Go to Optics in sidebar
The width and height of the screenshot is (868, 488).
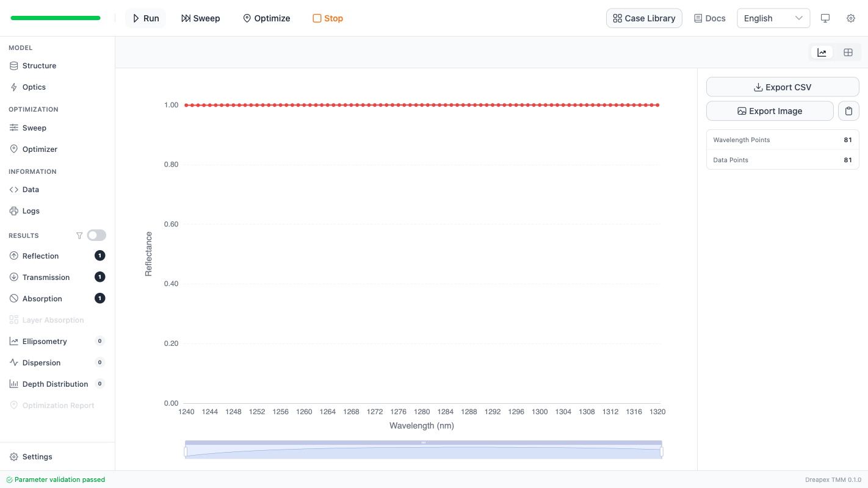coord(34,87)
